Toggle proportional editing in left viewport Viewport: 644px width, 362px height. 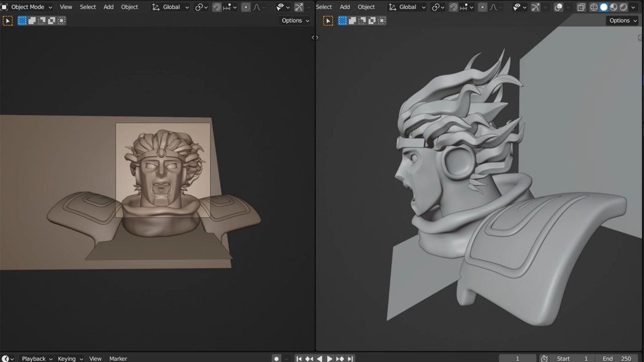pyautogui.click(x=246, y=7)
